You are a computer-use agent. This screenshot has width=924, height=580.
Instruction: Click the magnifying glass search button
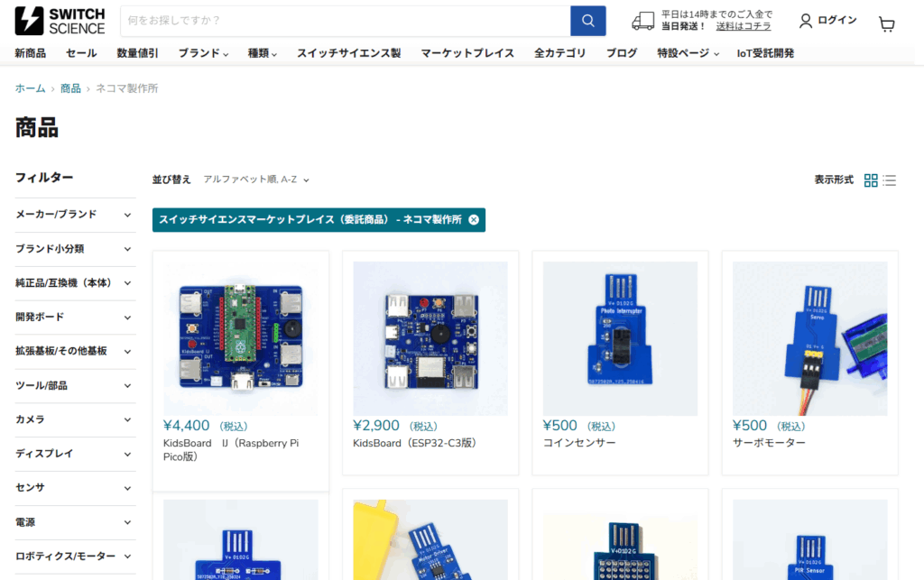coord(587,21)
